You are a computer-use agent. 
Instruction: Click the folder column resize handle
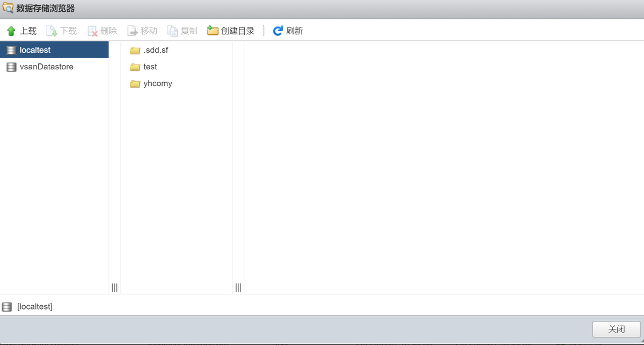238,287
